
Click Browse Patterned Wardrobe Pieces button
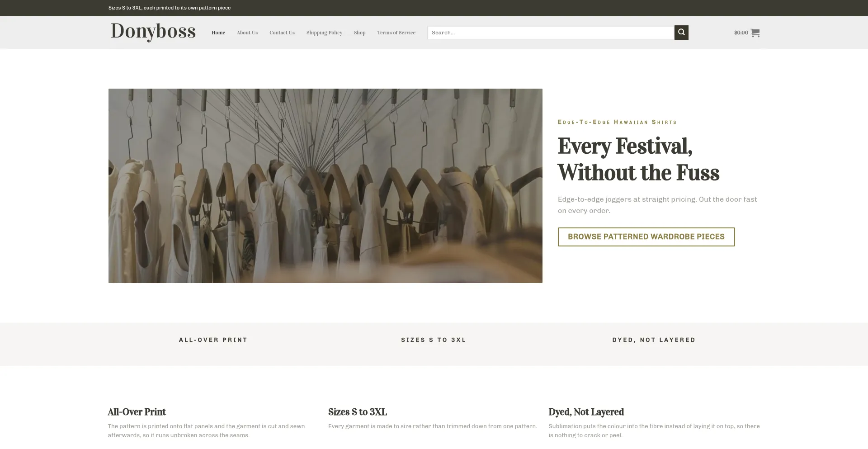tap(646, 237)
